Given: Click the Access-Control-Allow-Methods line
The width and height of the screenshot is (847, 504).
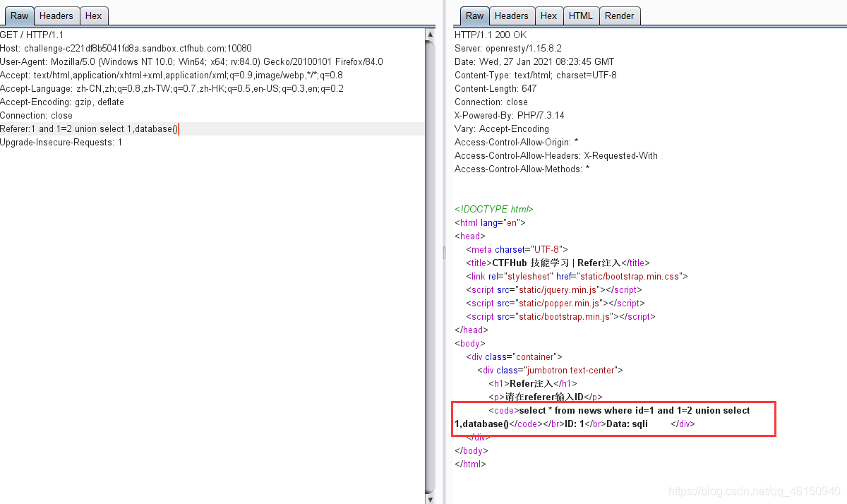Looking at the screenshot, I should [x=522, y=169].
